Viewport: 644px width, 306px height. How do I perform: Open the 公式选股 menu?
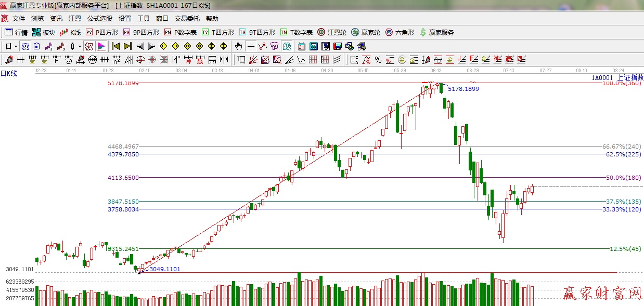pyautogui.click(x=99, y=19)
